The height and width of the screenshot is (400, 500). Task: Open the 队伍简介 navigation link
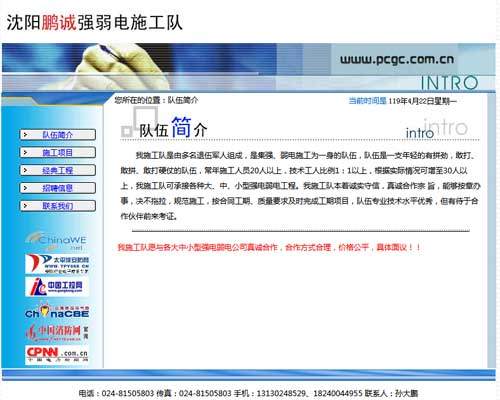point(57,135)
